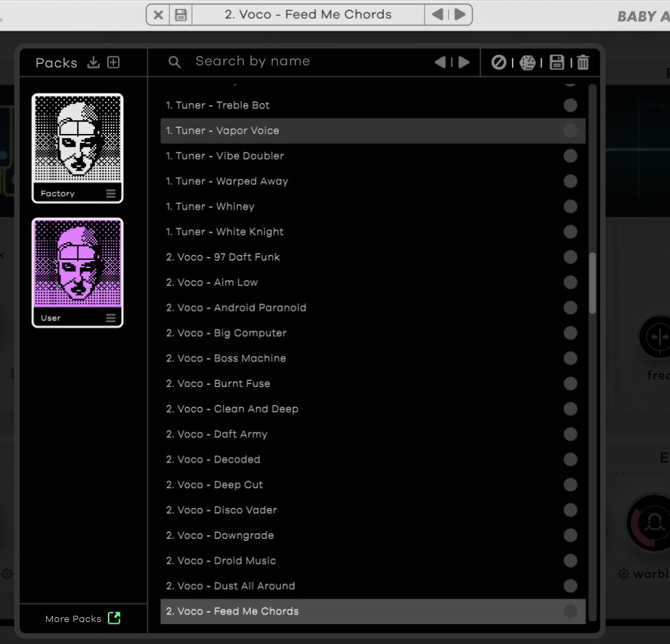Click the import pack download icon
Screen dimensions: 670x644
[93, 63]
